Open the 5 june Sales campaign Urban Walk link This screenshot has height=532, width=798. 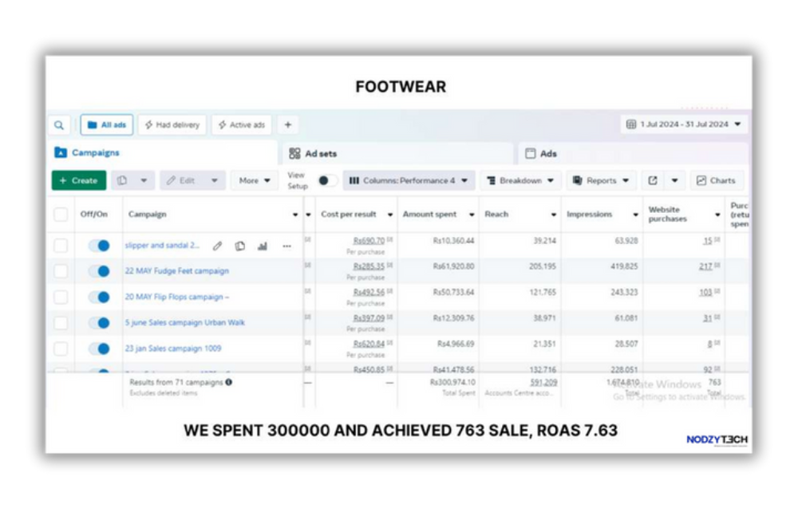(184, 323)
